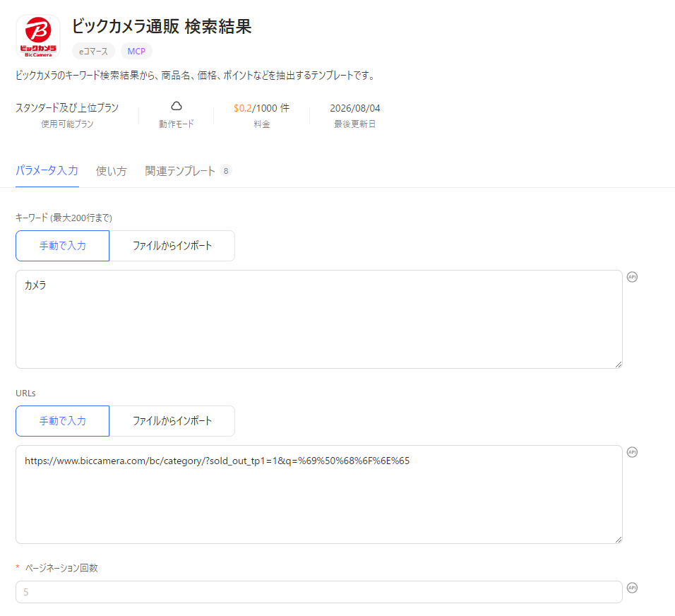Select ファイルからインポート under URLs
Viewport: 675px width, 616px height.
[172, 421]
